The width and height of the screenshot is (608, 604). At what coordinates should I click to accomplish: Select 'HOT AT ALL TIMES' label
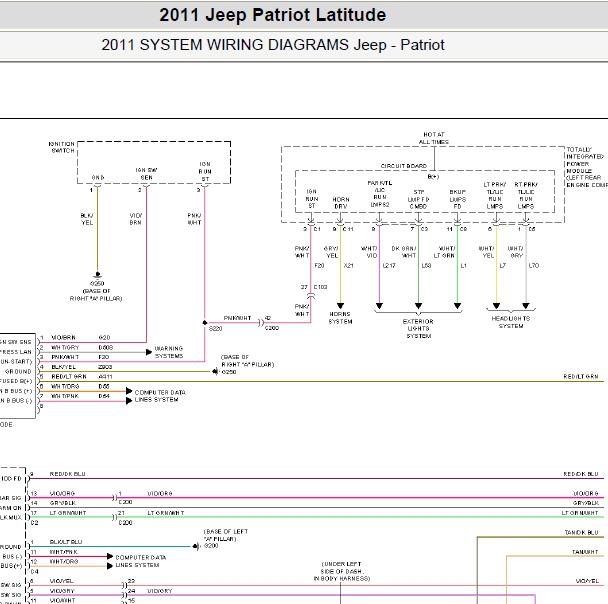pos(434,138)
